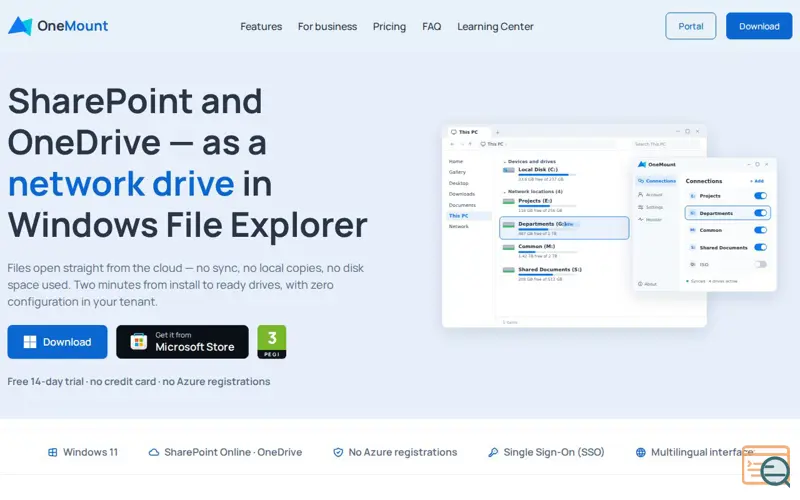Enable the ISO connection switch

tap(760, 264)
